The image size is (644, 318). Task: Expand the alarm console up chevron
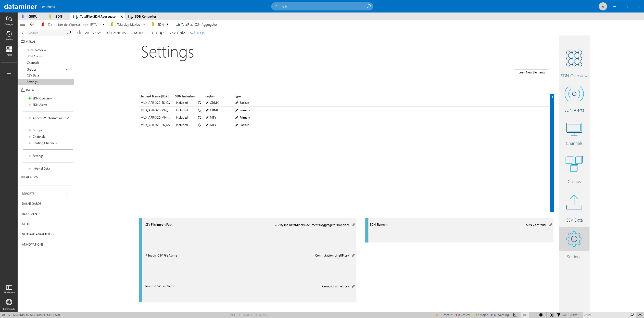click(x=640, y=315)
